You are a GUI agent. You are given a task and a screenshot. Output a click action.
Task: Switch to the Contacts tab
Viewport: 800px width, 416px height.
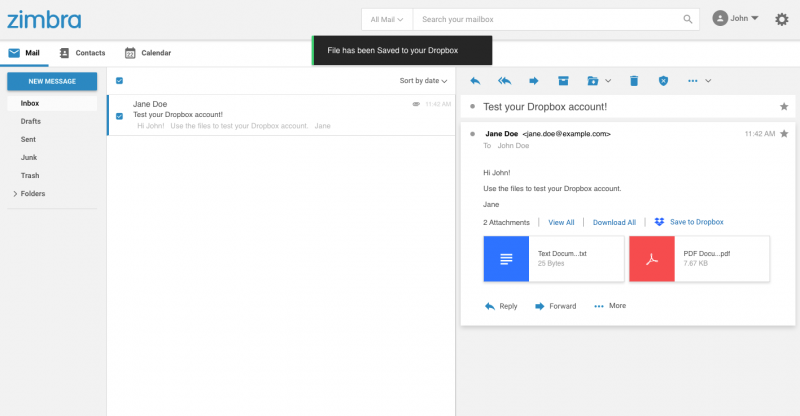point(82,53)
